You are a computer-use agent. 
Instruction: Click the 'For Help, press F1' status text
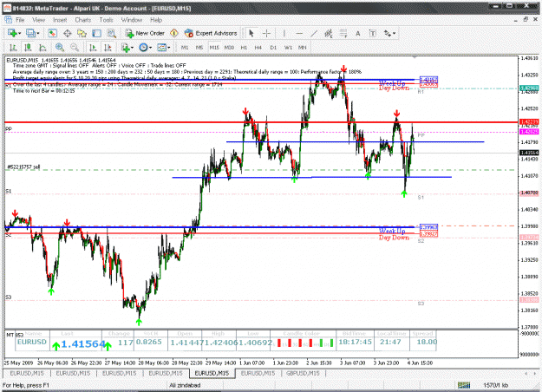tap(26, 385)
